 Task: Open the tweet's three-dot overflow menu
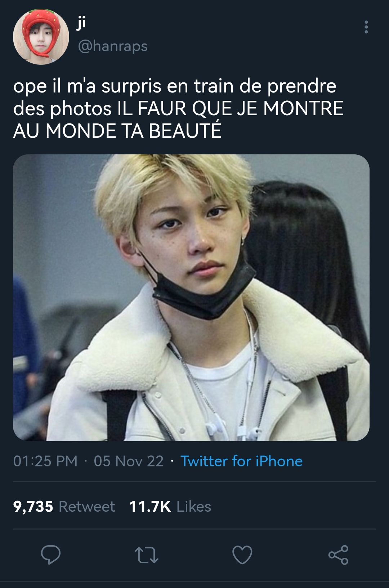click(x=366, y=27)
